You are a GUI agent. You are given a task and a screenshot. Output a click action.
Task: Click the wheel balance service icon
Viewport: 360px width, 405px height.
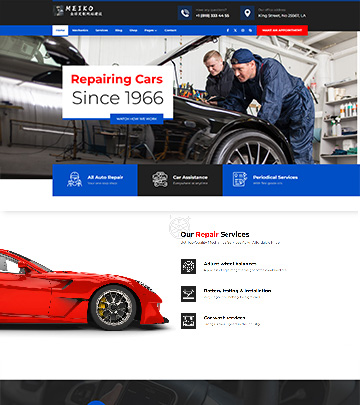[x=188, y=266]
